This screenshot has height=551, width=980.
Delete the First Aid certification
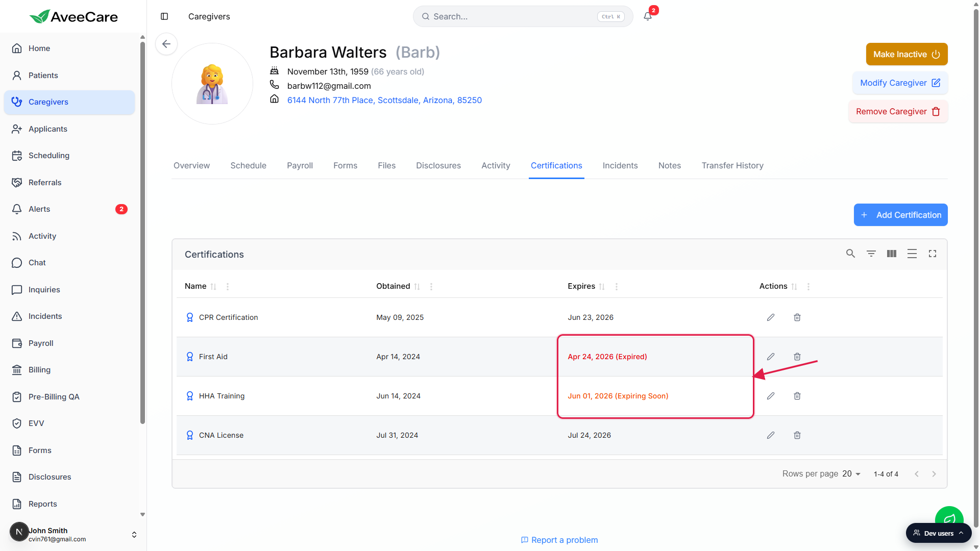[x=797, y=357]
